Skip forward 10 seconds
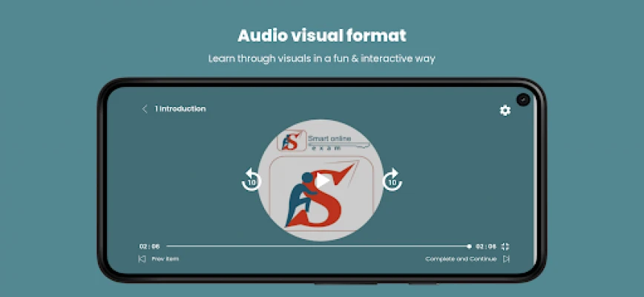The height and width of the screenshot is (297, 644). click(392, 180)
